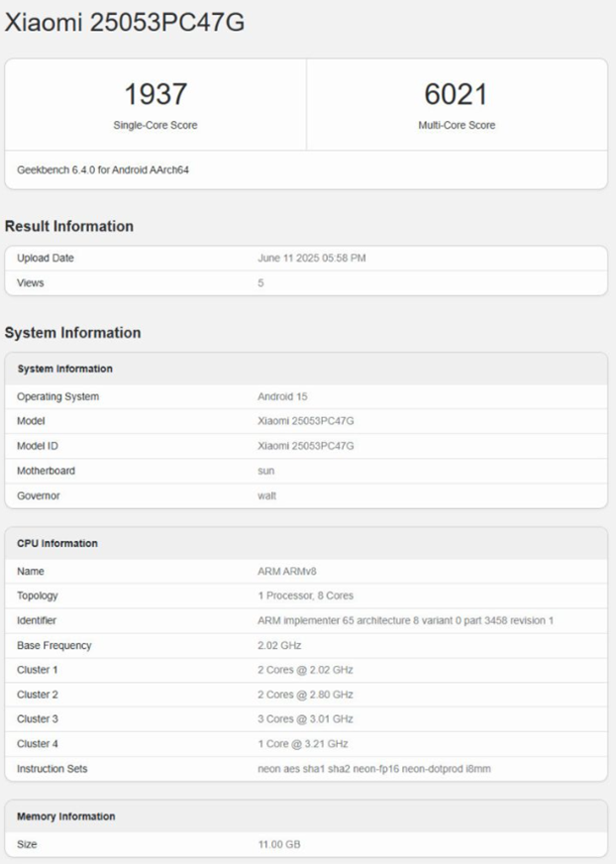
Task: Select the Geekbench 6.4.0 for Android text
Action: (103, 170)
